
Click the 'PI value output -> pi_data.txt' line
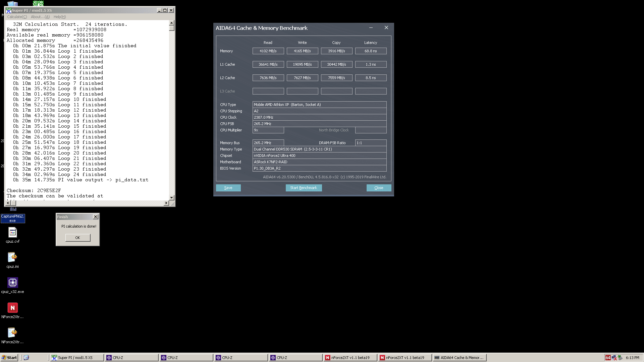(x=81, y=180)
